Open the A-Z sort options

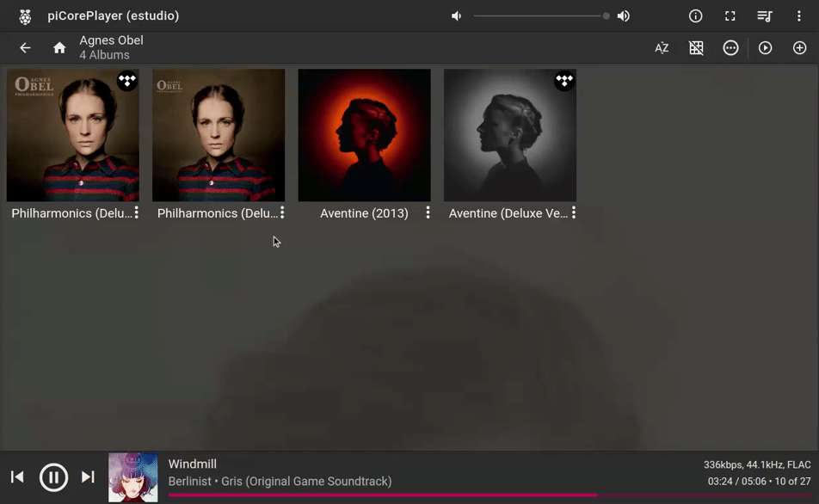click(x=662, y=48)
